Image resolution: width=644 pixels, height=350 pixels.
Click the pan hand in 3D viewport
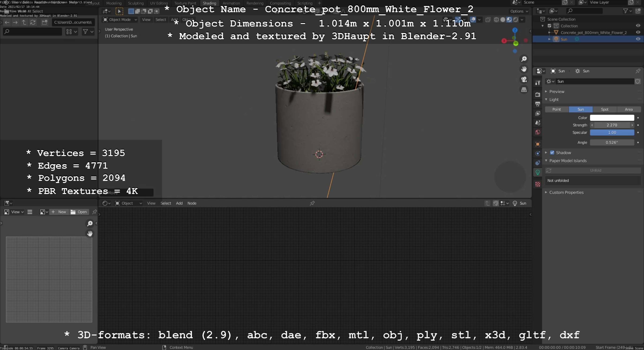(524, 69)
